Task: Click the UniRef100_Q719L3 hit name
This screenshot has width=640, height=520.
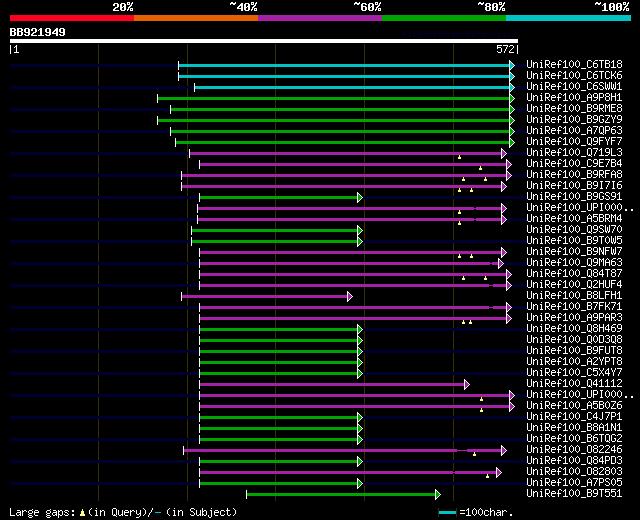Action: [x=574, y=153]
